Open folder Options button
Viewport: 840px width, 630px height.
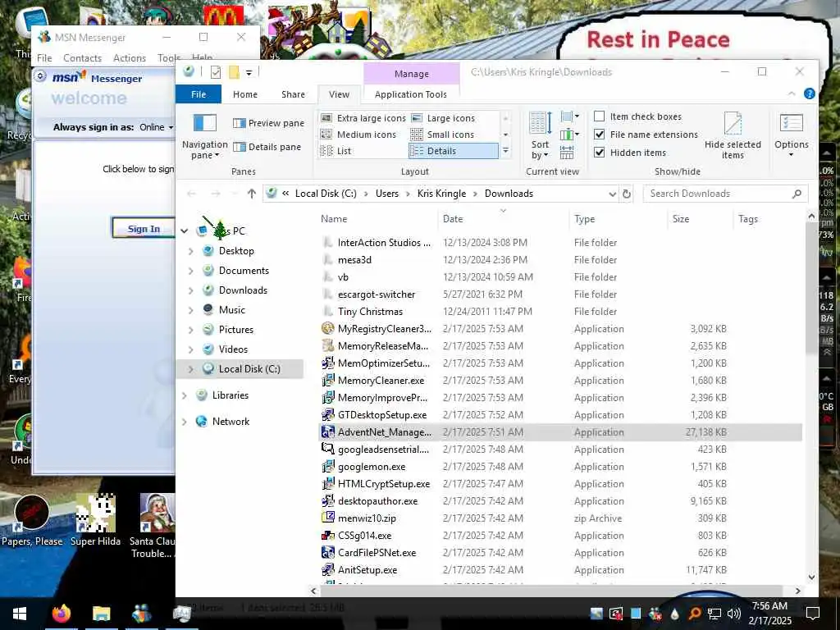tap(792, 135)
